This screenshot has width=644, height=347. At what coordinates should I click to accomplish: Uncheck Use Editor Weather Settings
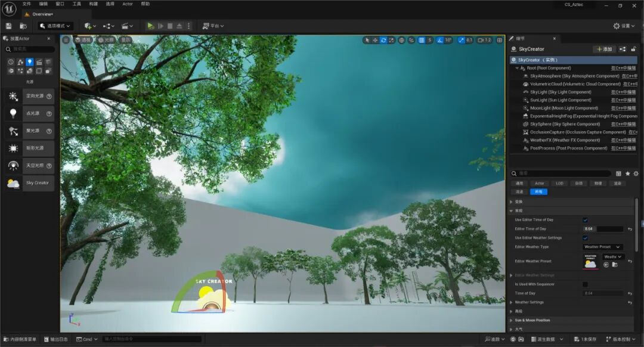[585, 238]
